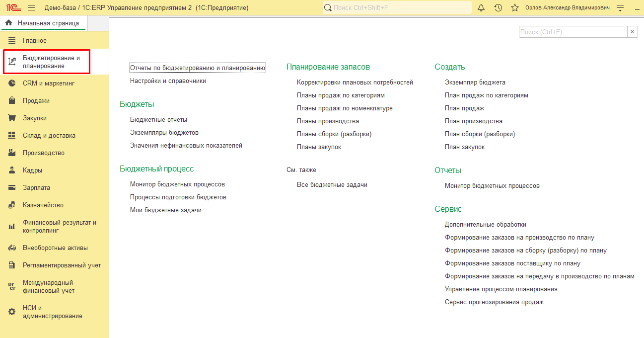Open Закупки section with cart icon

[35, 118]
